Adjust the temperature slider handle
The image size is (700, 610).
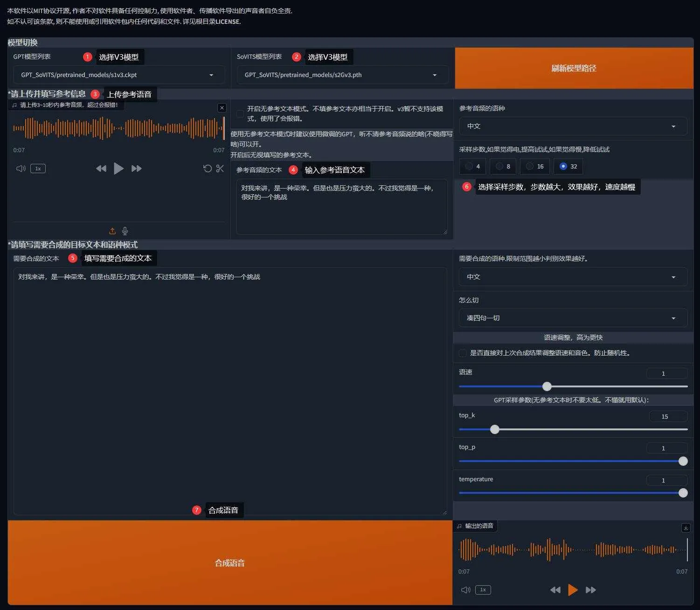pyautogui.click(x=683, y=493)
